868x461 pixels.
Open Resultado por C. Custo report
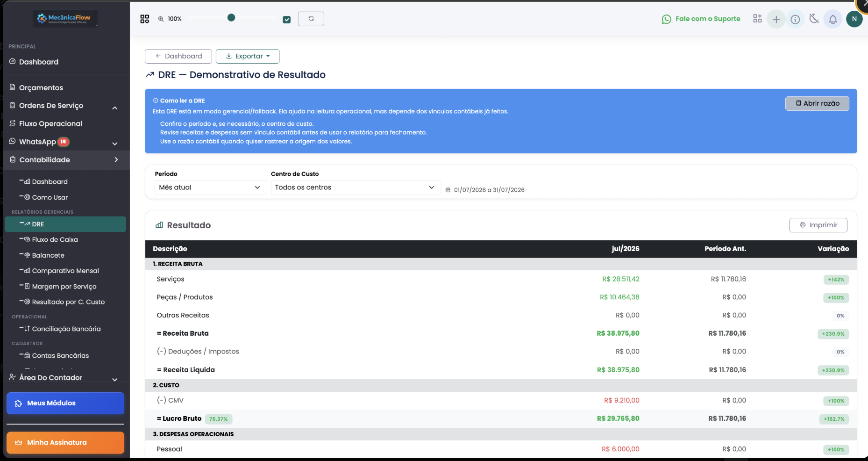tap(68, 302)
